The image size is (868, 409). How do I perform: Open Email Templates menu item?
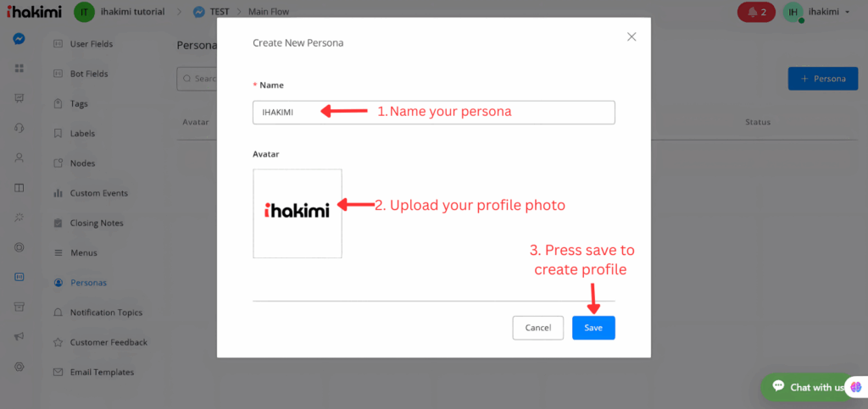tap(102, 372)
